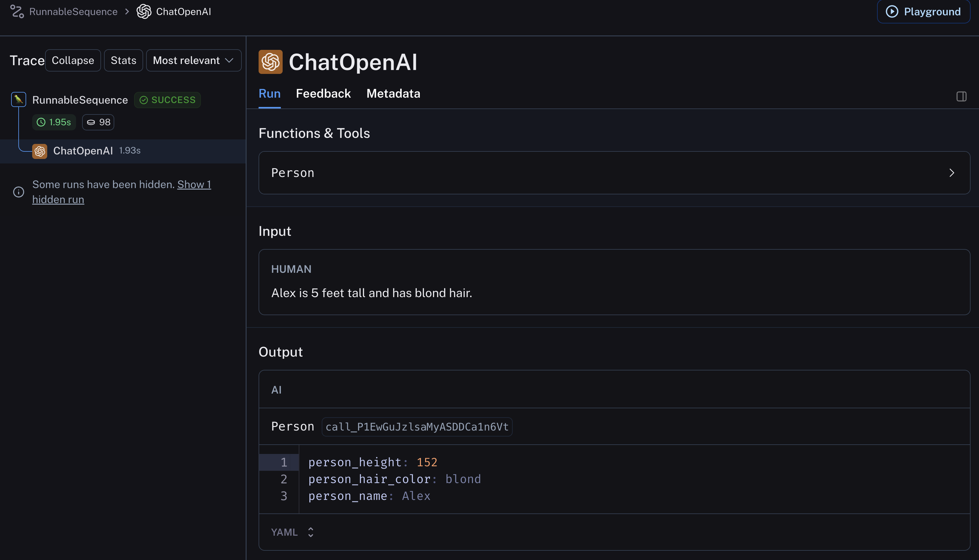This screenshot has height=560, width=979.
Task: Toggle the side panel layout icon
Action: click(961, 96)
